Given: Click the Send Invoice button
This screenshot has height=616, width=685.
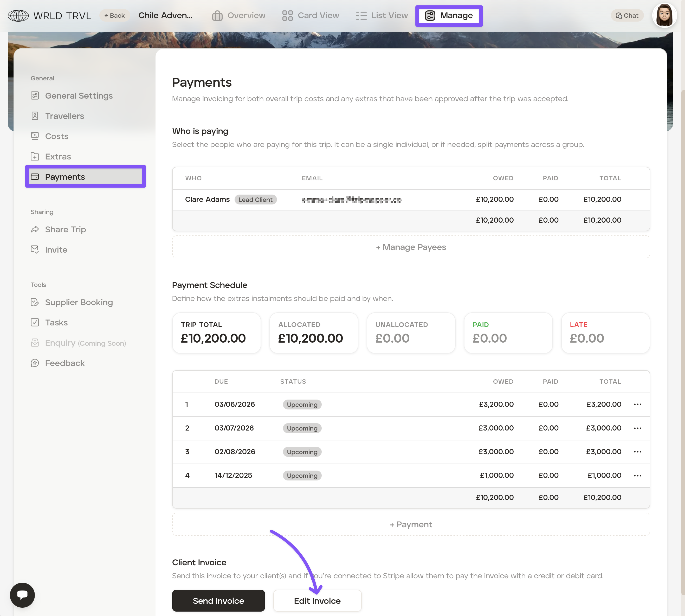Looking at the screenshot, I should point(218,601).
